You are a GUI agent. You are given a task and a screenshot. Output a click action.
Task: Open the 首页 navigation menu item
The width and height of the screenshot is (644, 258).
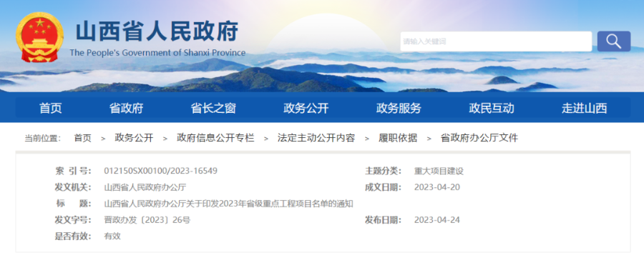click(x=51, y=109)
